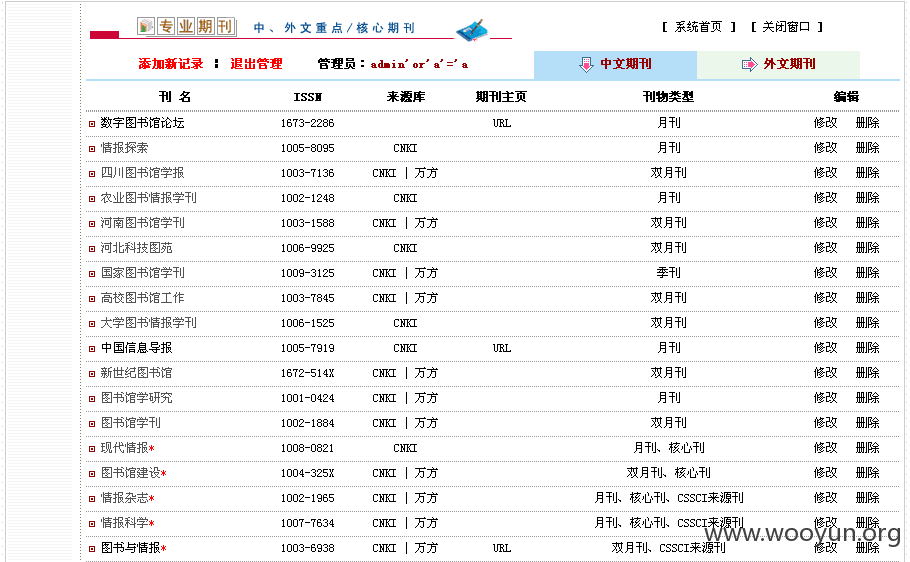Viewport: 910px width, 562px height.
Task: Click 修改 for 数字图书馆论坛
Action: 825,123
